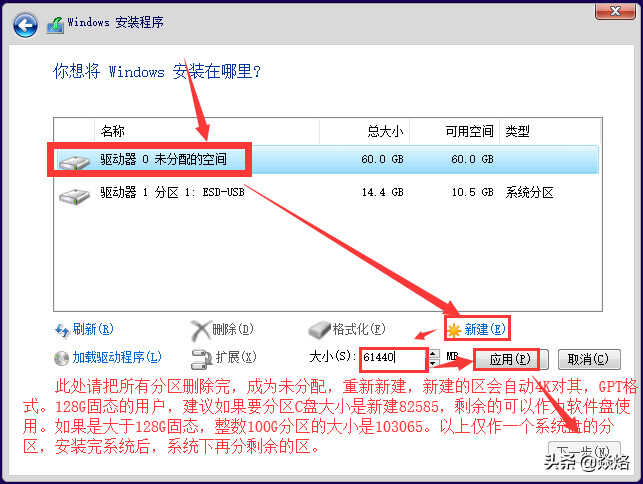The height and width of the screenshot is (484, 643).
Task: Select 驱动器 0 未分配的空间 row
Action: (326, 159)
